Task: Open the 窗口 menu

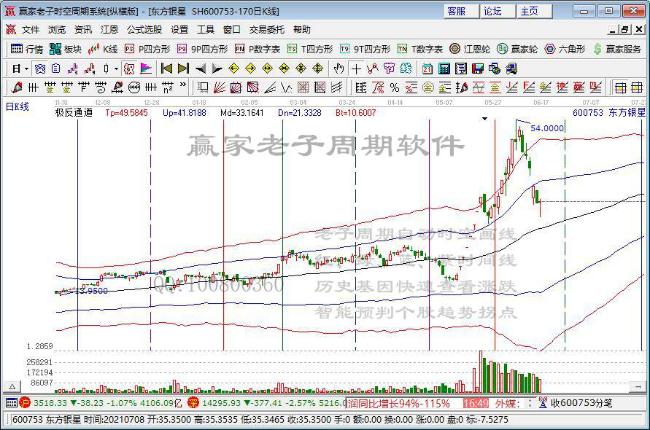Action: point(232,30)
